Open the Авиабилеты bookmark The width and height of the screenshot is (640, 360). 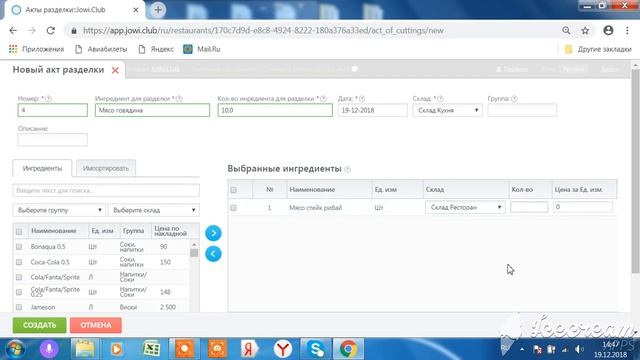pos(102,49)
